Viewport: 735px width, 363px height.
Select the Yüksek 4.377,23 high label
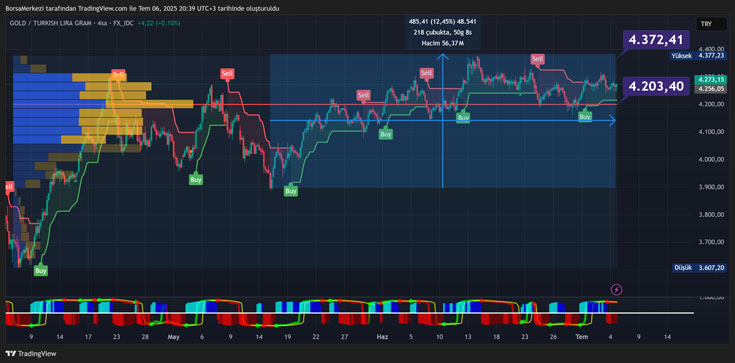[698, 55]
